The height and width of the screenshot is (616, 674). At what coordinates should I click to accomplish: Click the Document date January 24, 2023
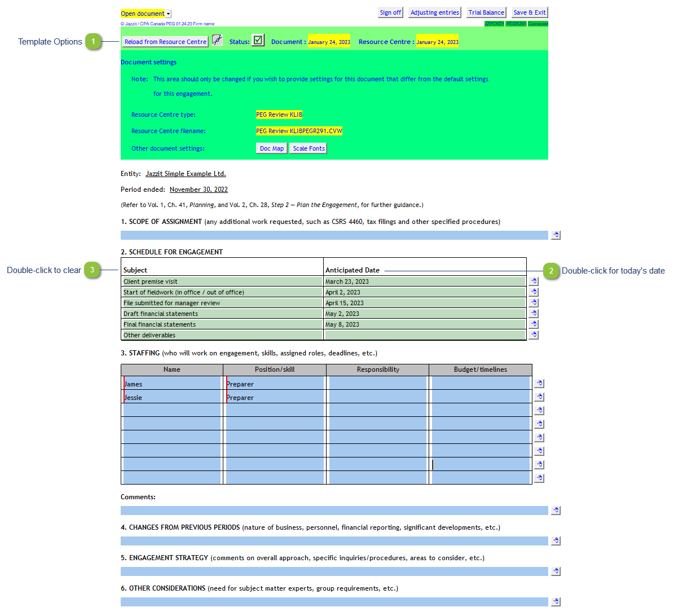[329, 42]
